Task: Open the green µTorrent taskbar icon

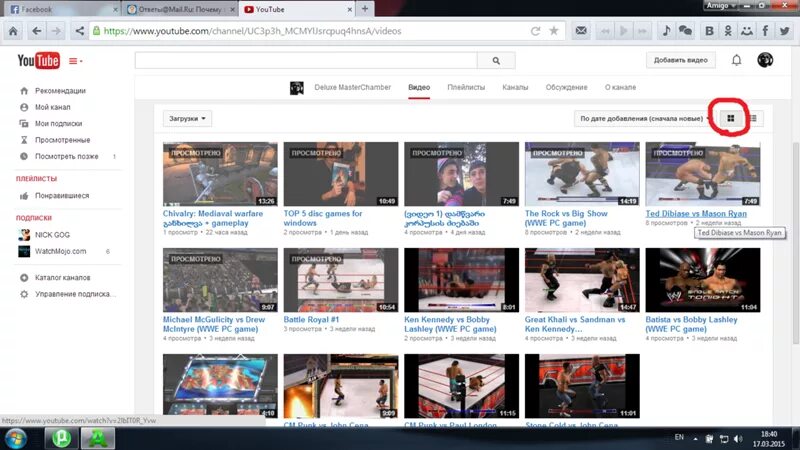Action: click(x=61, y=439)
